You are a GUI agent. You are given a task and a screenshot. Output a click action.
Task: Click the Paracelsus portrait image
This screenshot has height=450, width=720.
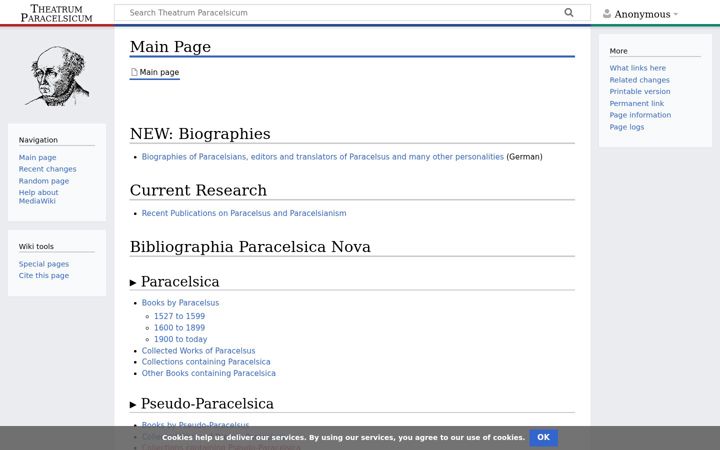tap(57, 76)
